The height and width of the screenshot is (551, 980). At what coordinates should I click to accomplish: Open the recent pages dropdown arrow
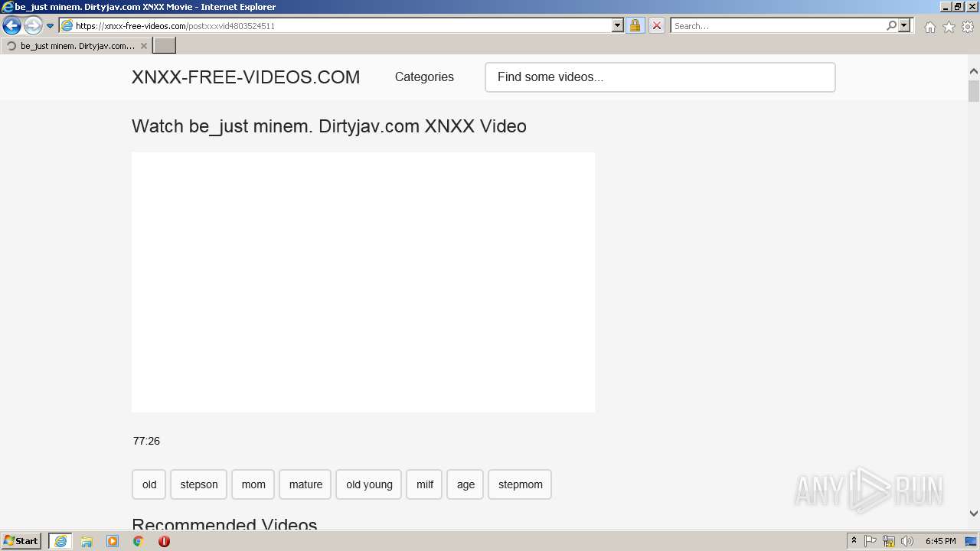(51, 26)
